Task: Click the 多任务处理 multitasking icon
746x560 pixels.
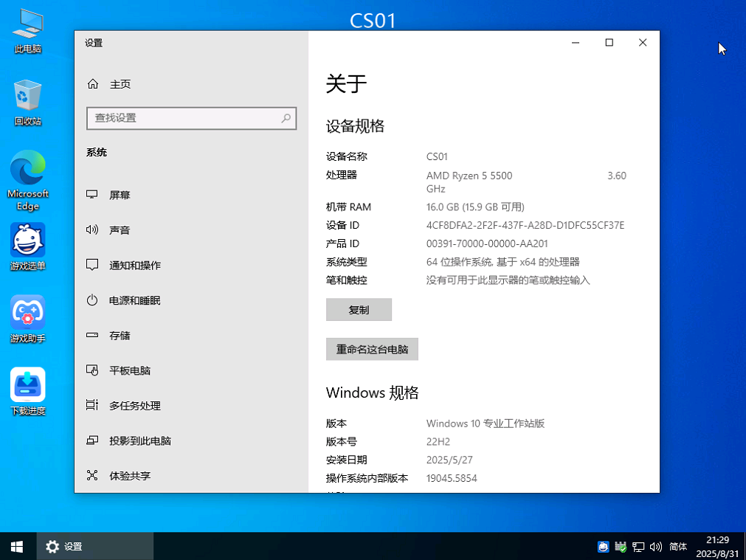Action: point(91,405)
